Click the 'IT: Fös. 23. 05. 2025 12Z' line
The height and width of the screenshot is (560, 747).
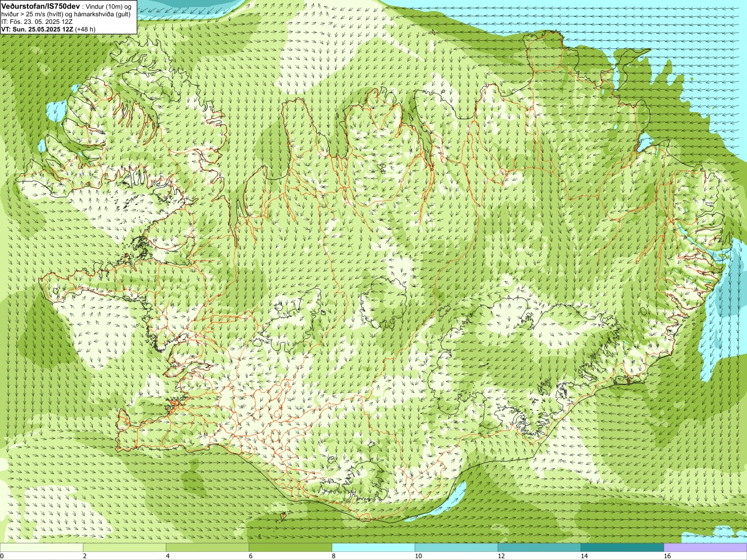(37, 22)
